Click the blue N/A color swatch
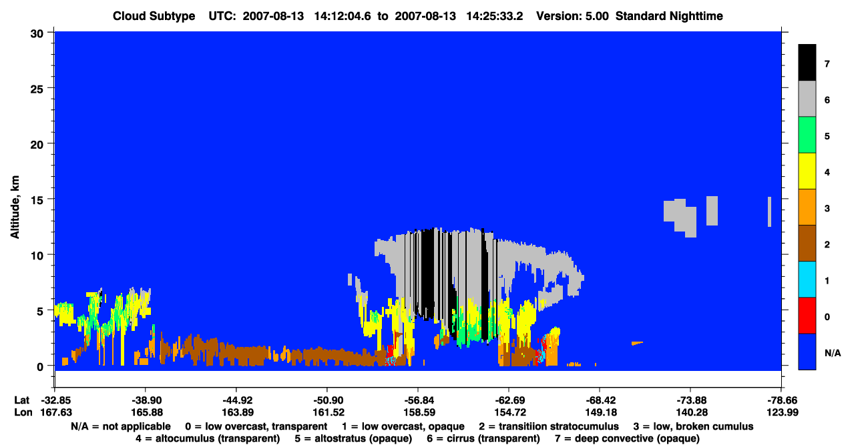Screen dimensions: 868x445 (807, 352)
